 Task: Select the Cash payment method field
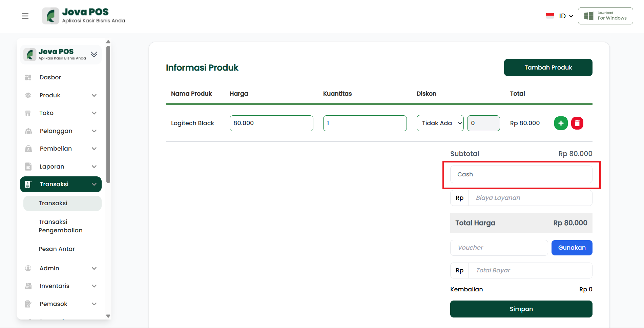(521, 174)
